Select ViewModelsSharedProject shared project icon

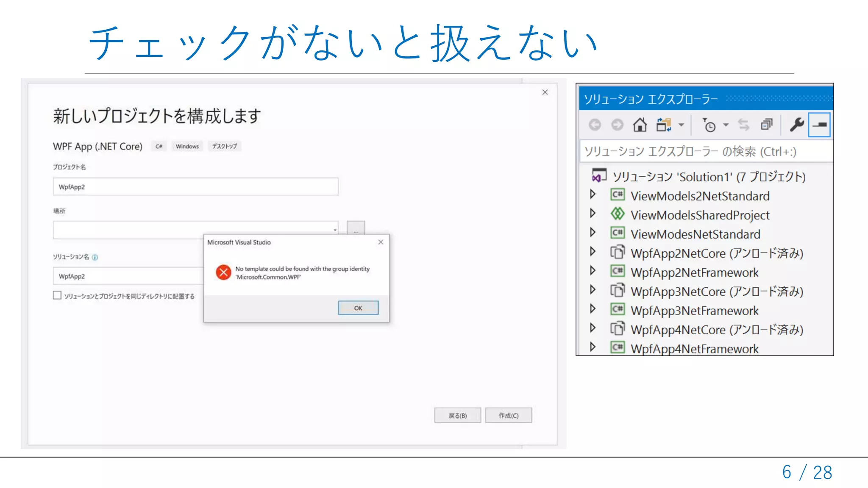(x=618, y=214)
